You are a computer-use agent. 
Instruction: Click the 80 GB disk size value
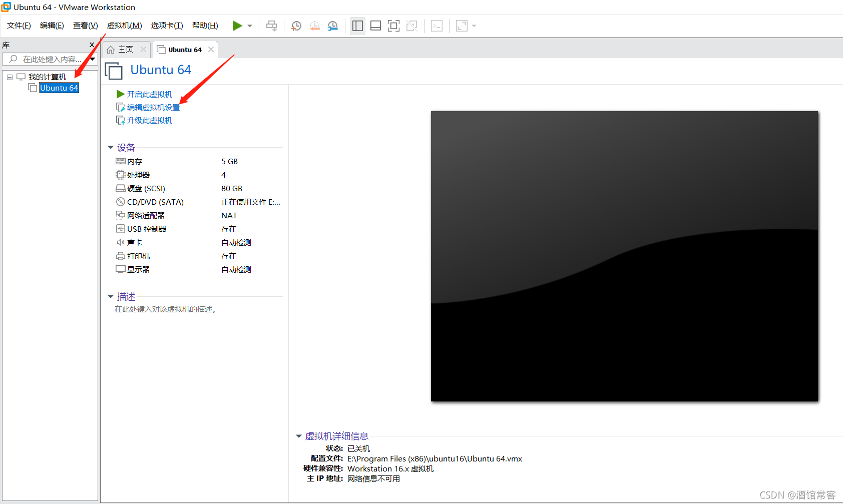232,188
